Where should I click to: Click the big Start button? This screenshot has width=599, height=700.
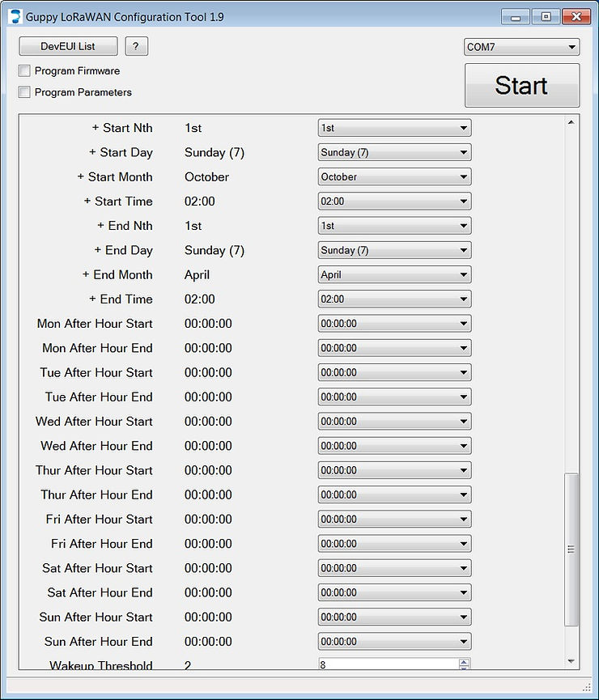click(x=522, y=85)
